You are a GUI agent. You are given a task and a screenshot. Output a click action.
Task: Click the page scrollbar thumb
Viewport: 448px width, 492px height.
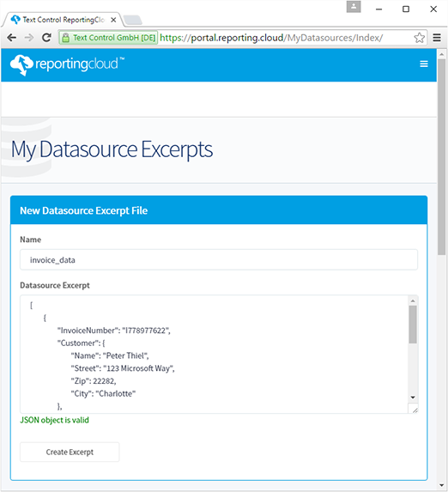[441, 157]
